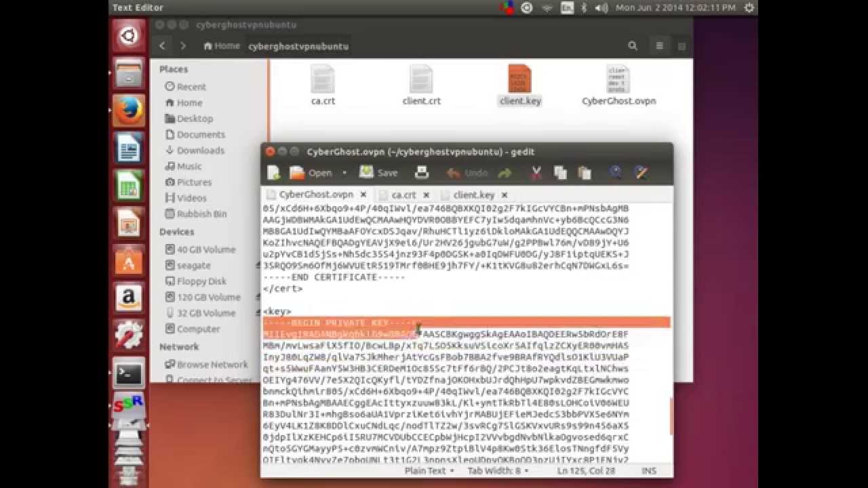Open LibreOffice Calc from the launcher
This screenshot has height=488, width=868.
click(x=129, y=186)
